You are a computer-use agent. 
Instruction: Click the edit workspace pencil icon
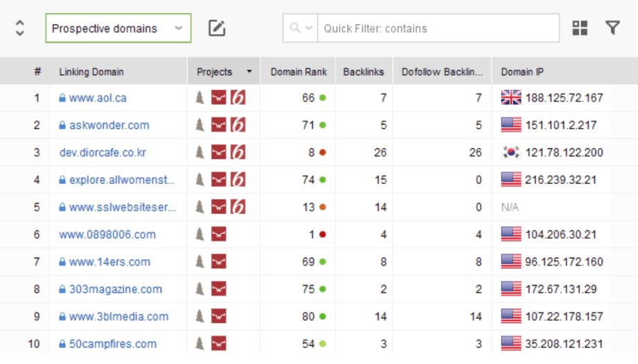point(217,28)
